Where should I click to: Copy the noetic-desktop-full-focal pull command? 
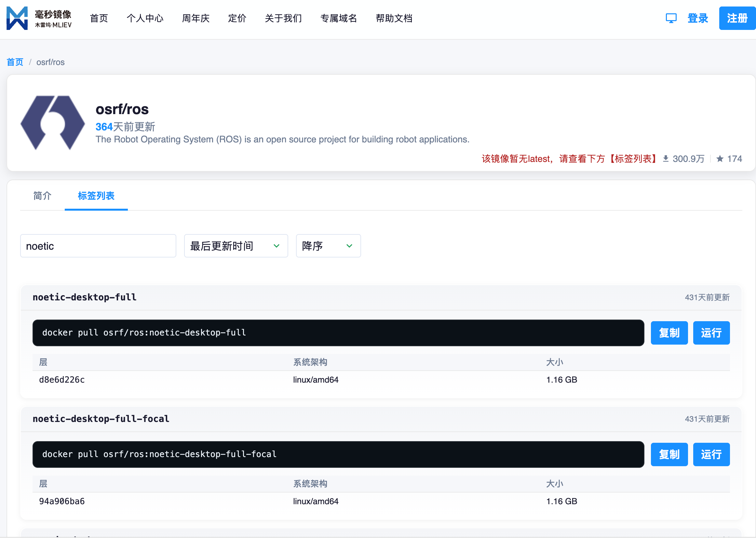(669, 454)
